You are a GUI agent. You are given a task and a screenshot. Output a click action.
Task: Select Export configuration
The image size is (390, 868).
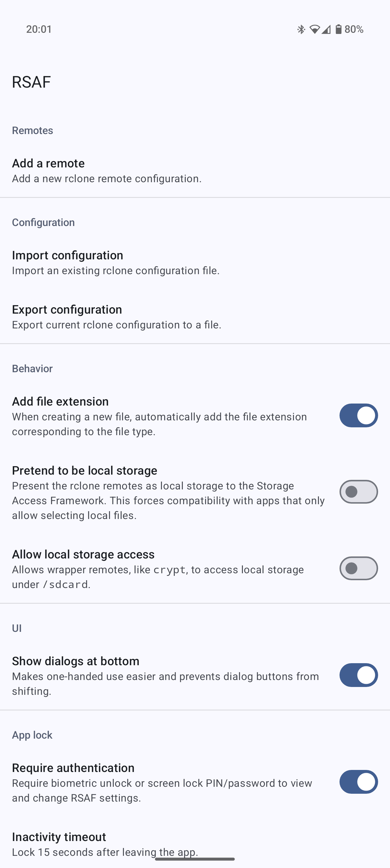(117, 317)
